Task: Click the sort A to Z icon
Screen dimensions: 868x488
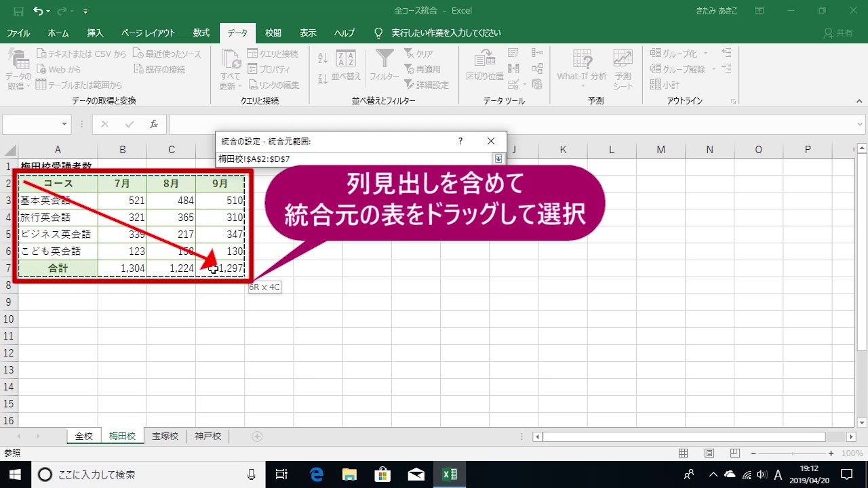Action: (322, 59)
